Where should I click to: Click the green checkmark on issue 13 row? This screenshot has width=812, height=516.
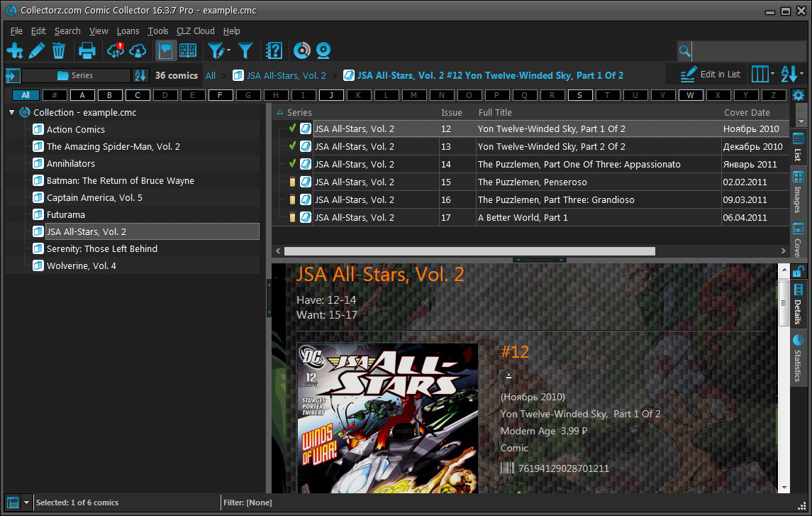(293, 146)
